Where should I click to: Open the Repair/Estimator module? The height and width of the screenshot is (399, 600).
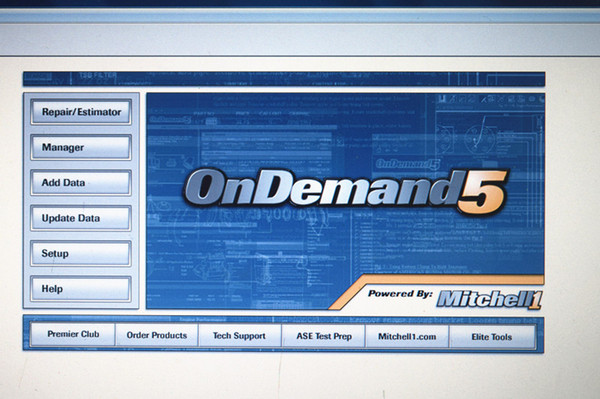click(x=81, y=112)
